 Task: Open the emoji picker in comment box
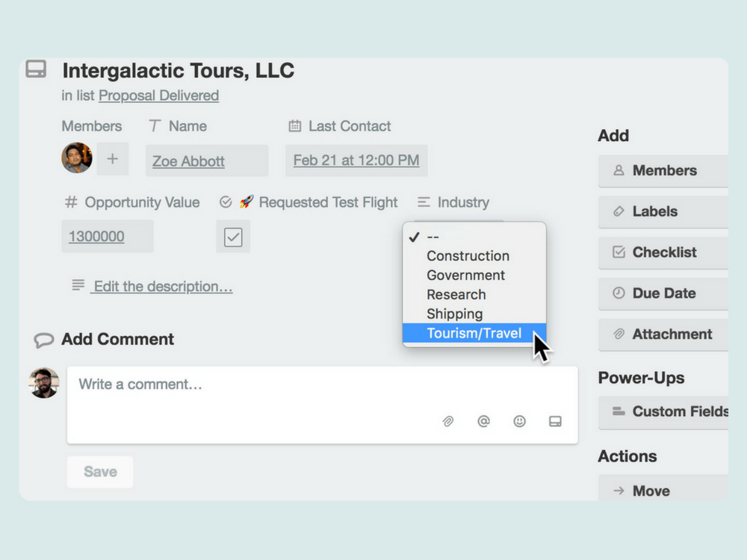tap(520, 422)
